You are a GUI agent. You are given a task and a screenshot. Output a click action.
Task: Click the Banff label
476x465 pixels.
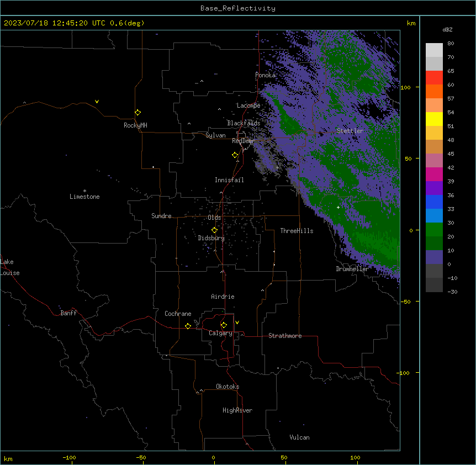pos(68,313)
